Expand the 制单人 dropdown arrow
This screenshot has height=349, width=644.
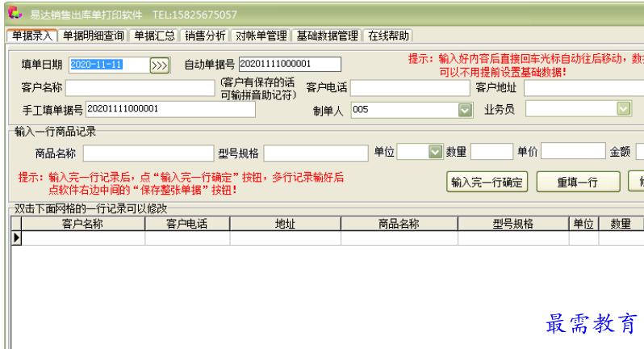tap(465, 110)
